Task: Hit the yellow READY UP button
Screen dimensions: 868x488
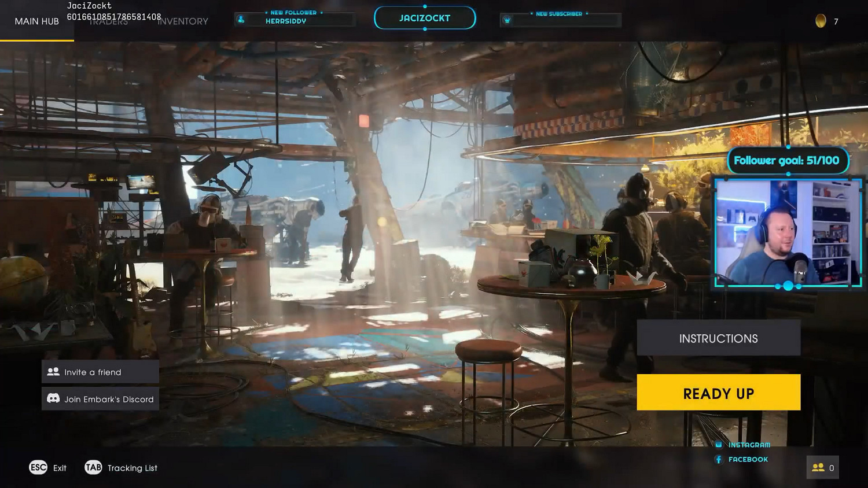Action: tap(718, 393)
